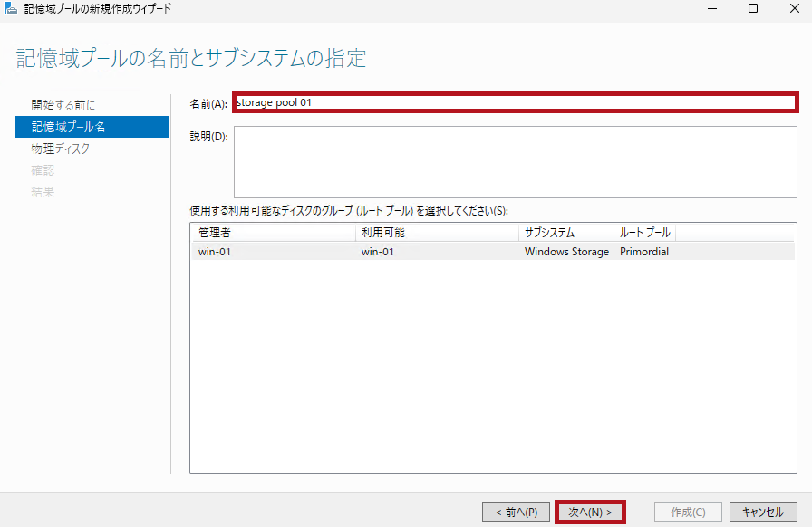Go to the 開始する前に step
The image size is (812, 527).
[x=63, y=105]
